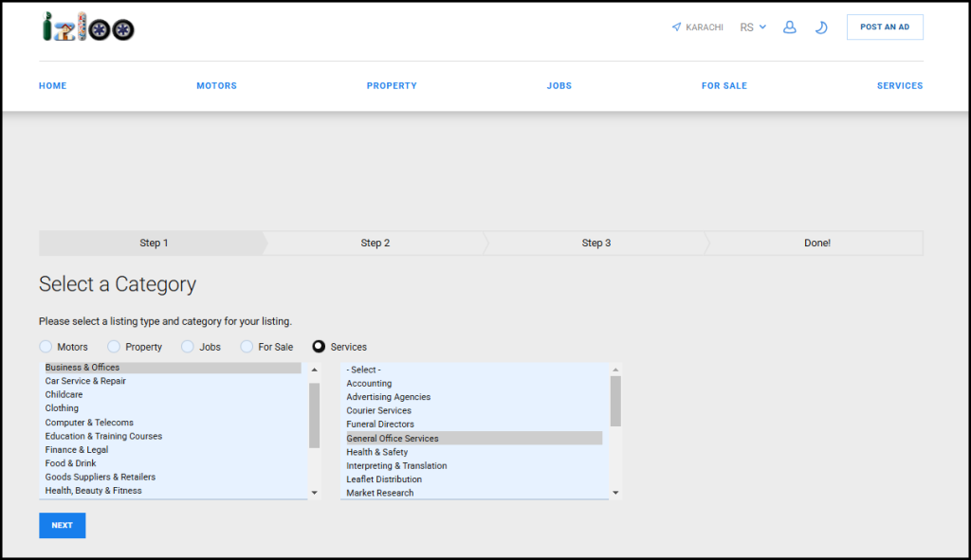Image resolution: width=971 pixels, height=560 pixels.
Task: Open the PROPERTY section in the navbar
Action: point(392,85)
